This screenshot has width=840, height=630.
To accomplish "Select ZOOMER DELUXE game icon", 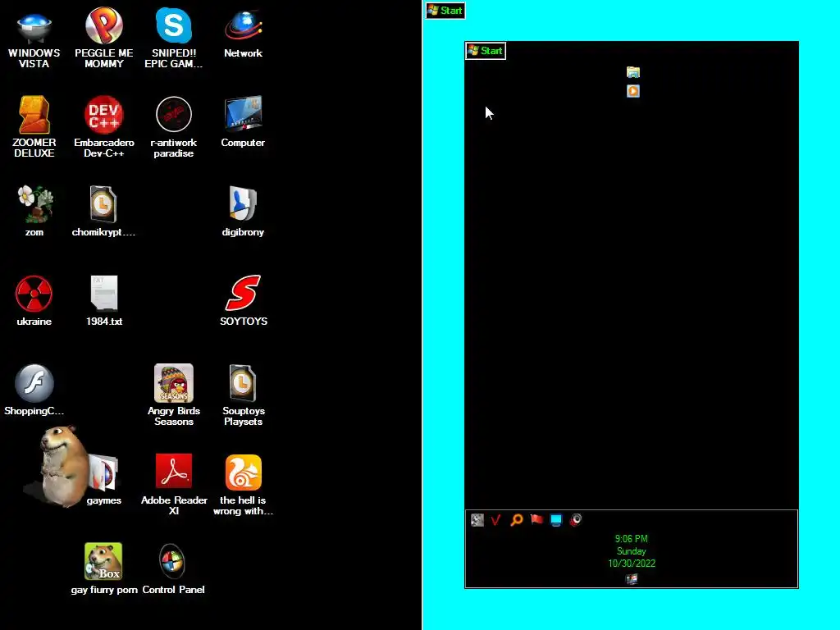I will click(34, 127).
